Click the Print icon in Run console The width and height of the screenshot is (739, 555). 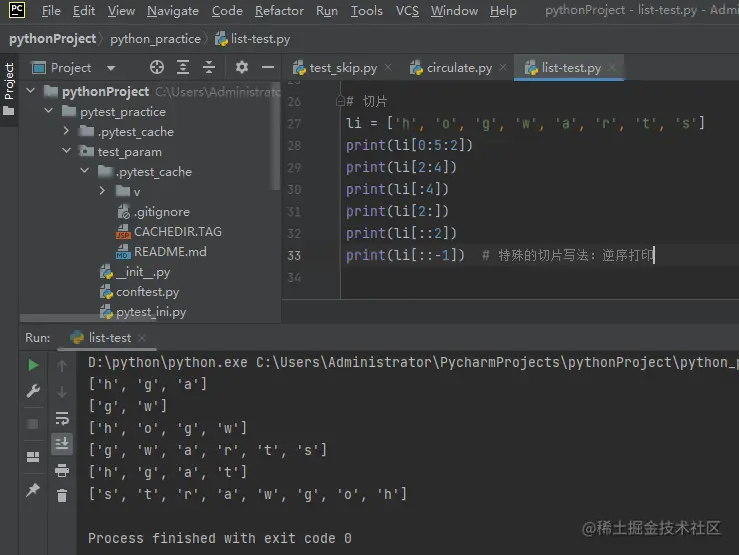tap(62, 470)
